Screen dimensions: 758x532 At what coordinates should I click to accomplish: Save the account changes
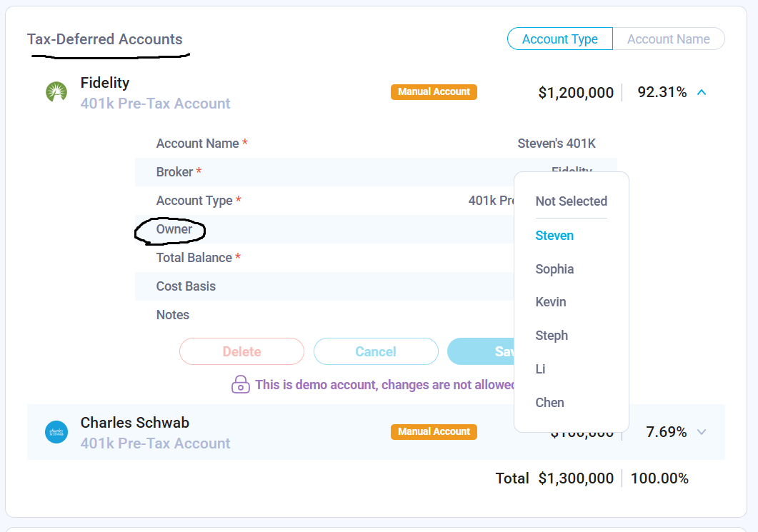click(x=481, y=351)
